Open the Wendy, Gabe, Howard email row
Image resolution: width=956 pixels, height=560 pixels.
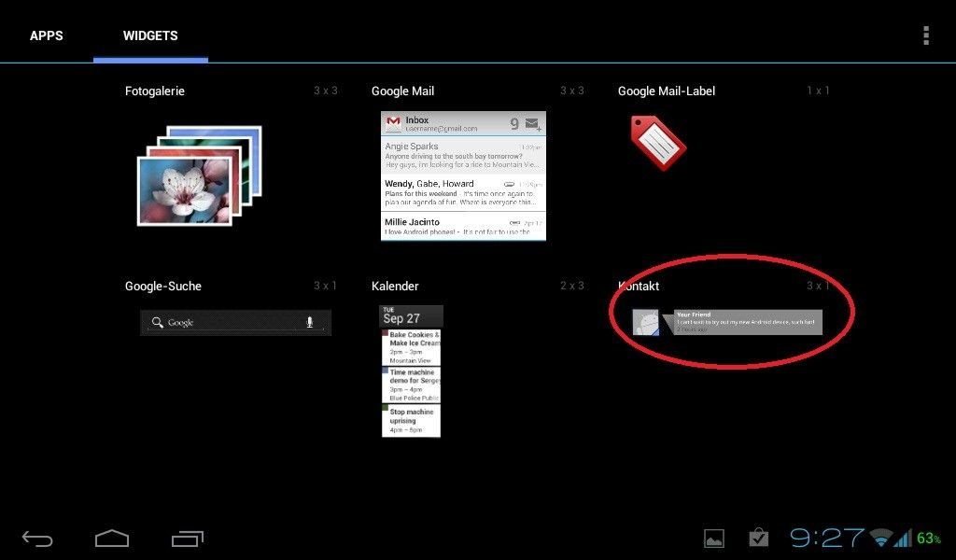coord(463,192)
